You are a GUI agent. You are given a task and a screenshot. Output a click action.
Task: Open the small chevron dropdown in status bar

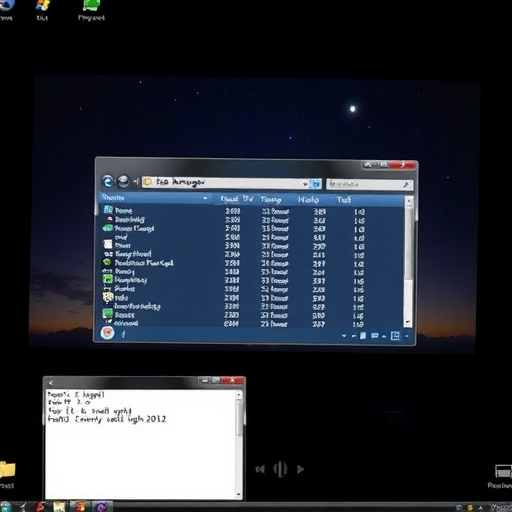344,336
